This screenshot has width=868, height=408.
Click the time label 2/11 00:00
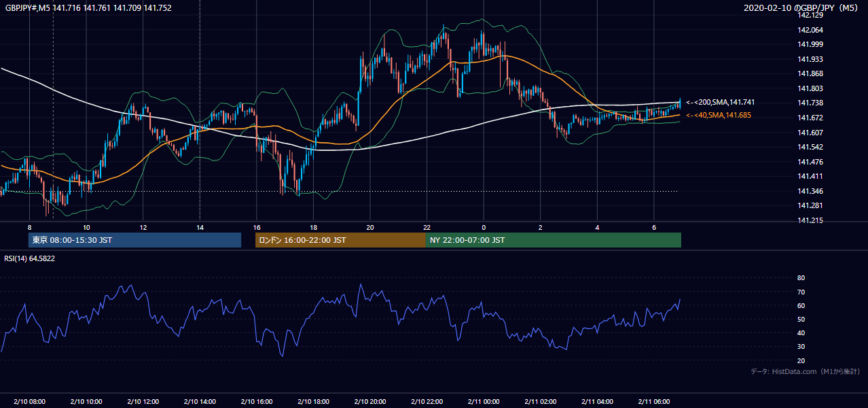[x=483, y=402]
